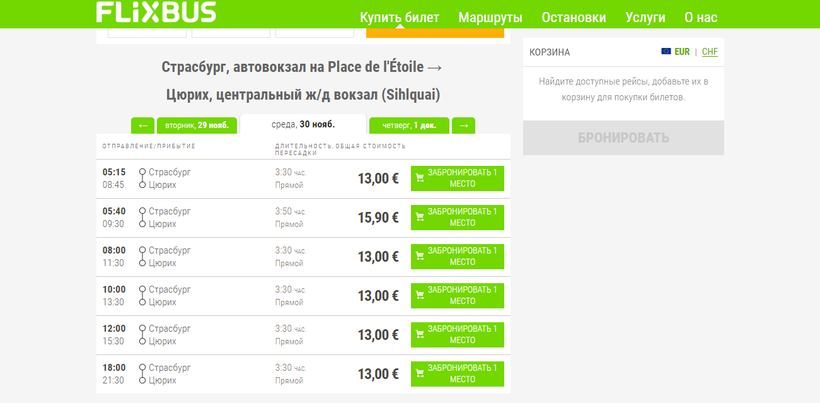Reserve a seat on 12:00 bus

[457, 335]
